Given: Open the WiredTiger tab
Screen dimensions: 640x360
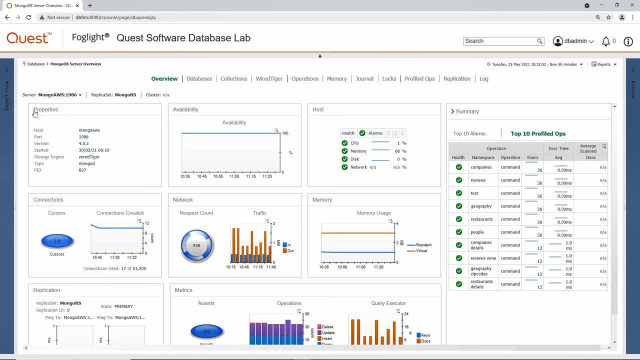Looking at the screenshot, I should 269,79.
